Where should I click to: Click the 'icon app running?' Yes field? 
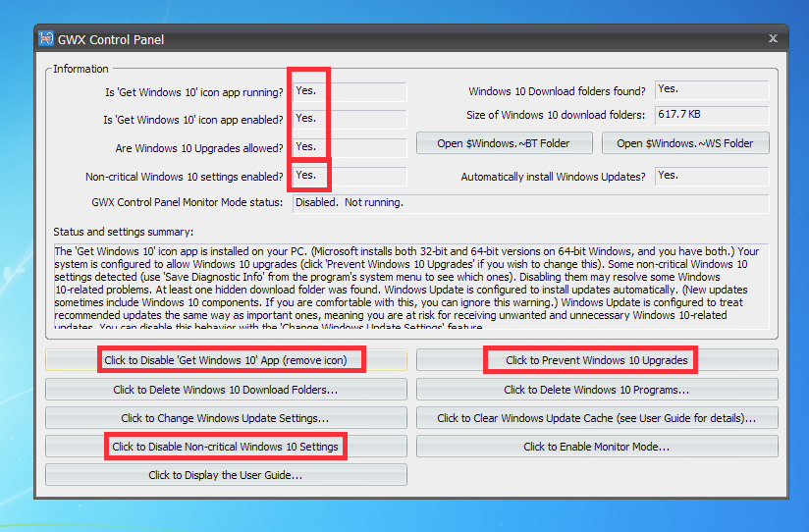(x=350, y=91)
